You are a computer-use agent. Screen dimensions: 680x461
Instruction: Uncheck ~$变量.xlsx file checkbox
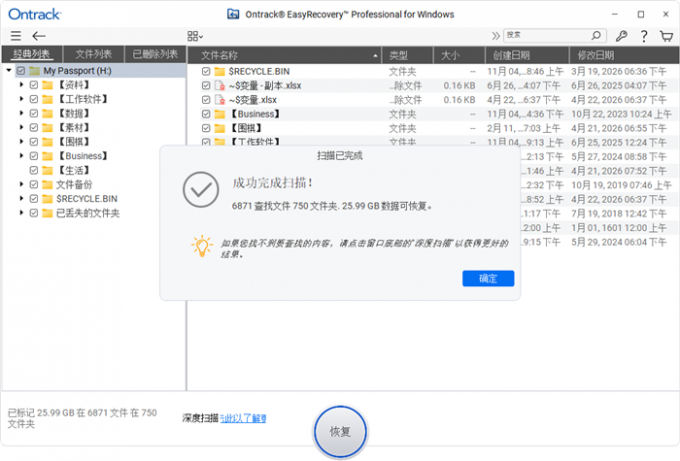tap(206, 100)
